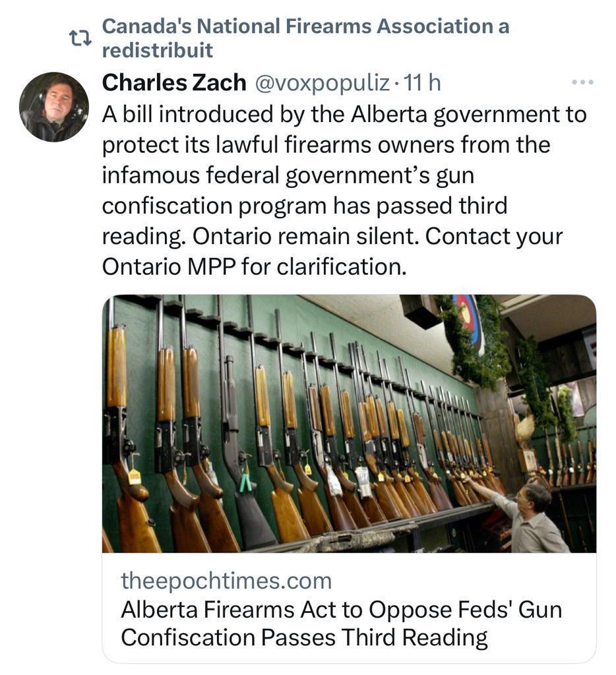Open Canada's National Firearms Association repost label
Screen dimensions: 616x675
click(306, 27)
